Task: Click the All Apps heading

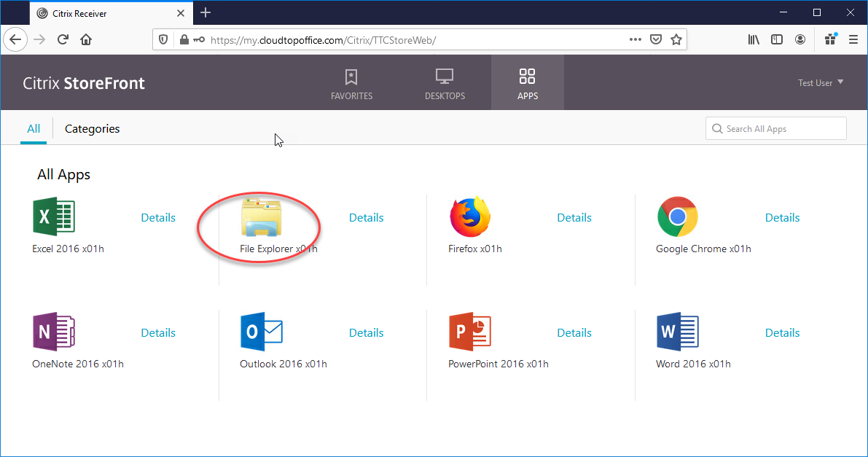Action: 63,175
